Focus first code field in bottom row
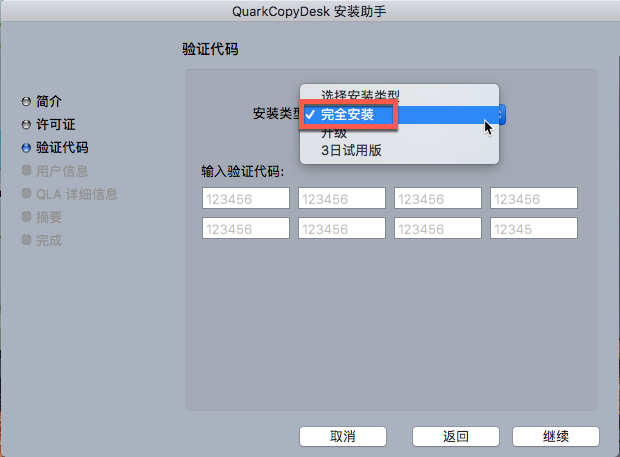 click(246, 228)
